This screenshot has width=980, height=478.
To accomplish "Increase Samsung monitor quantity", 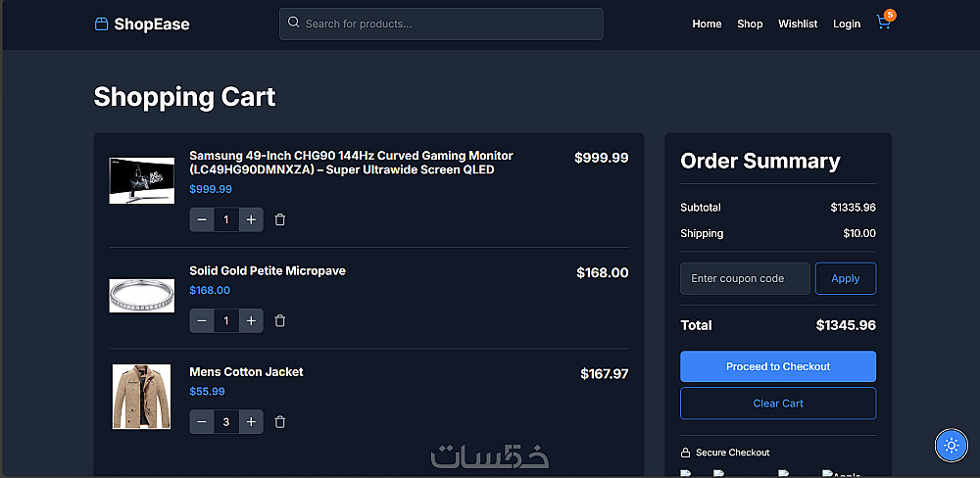I will (x=251, y=220).
